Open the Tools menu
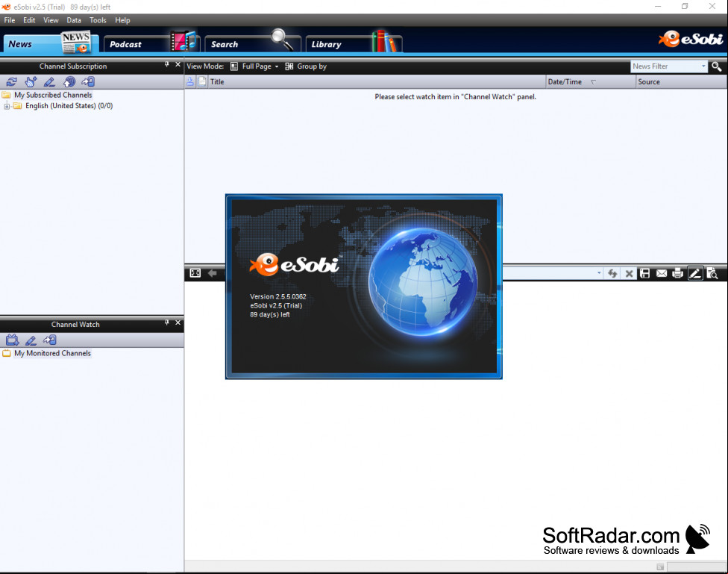Viewport: 728px width, 574px height. [98, 20]
